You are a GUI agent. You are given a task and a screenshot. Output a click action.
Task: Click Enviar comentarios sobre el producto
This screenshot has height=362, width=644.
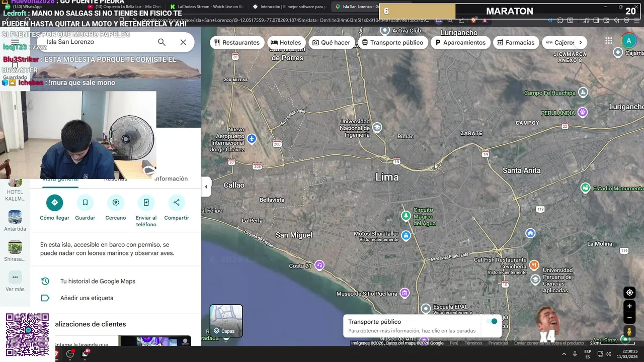549,343
